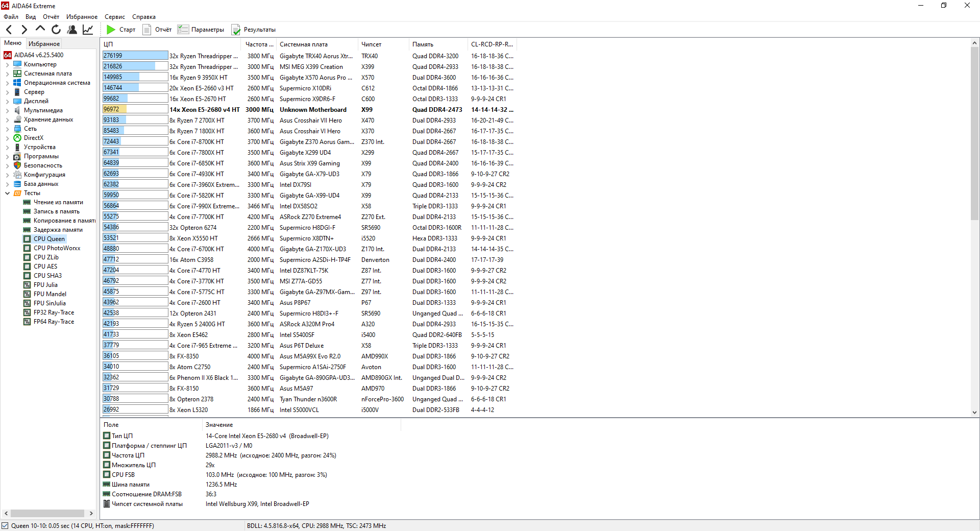This screenshot has width=980, height=531.
Task: Open CPU SHA3 test icon
Action: tap(27, 276)
